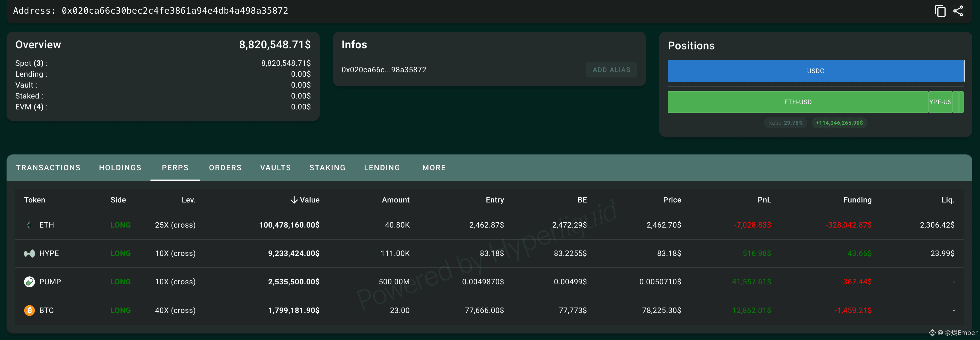The height and width of the screenshot is (340, 980).
Task: Expand the More tab menu
Action: (x=434, y=168)
